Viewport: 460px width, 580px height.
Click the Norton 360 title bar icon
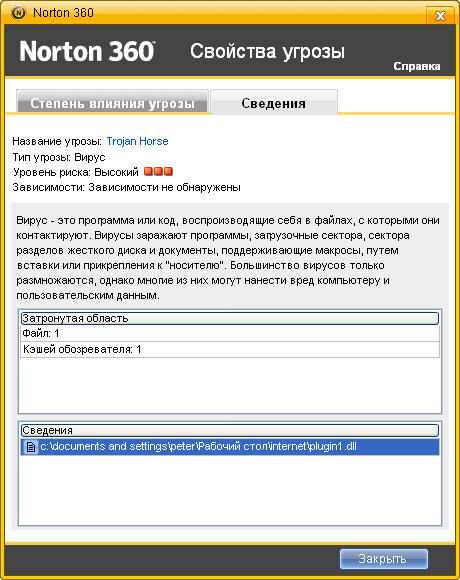[x=18, y=13]
